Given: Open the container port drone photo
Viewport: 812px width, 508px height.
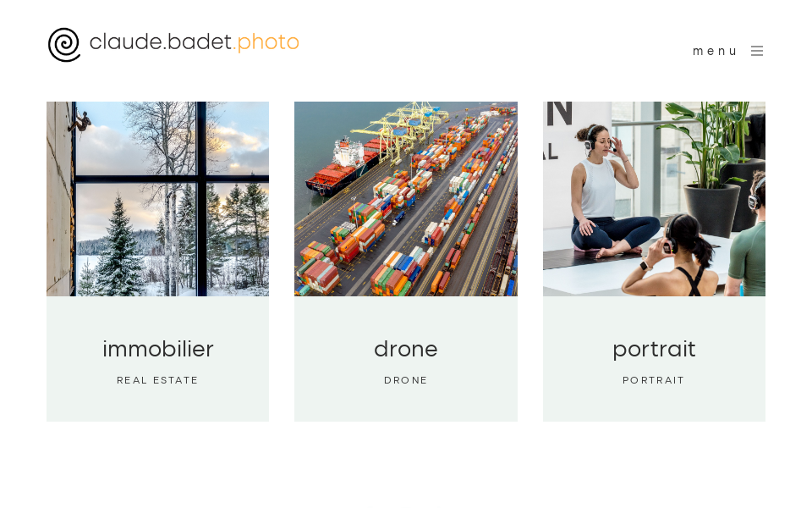Looking at the screenshot, I should [x=406, y=198].
